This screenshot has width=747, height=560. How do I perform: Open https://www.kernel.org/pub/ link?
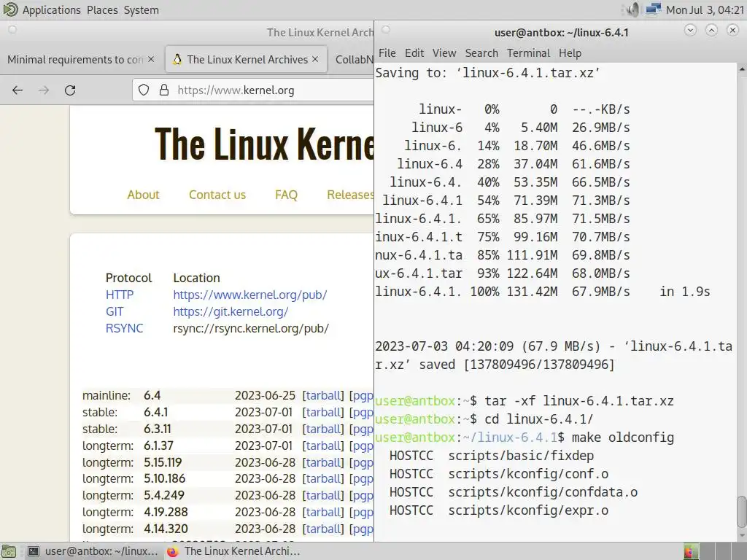(x=250, y=295)
